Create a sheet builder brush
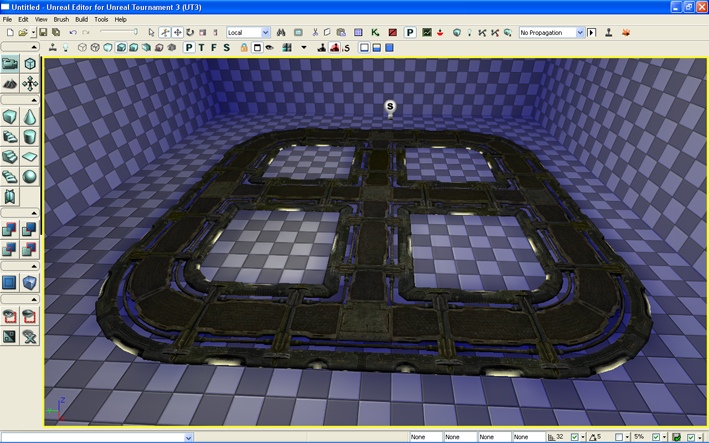This screenshot has height=443, width=709. 30,157
